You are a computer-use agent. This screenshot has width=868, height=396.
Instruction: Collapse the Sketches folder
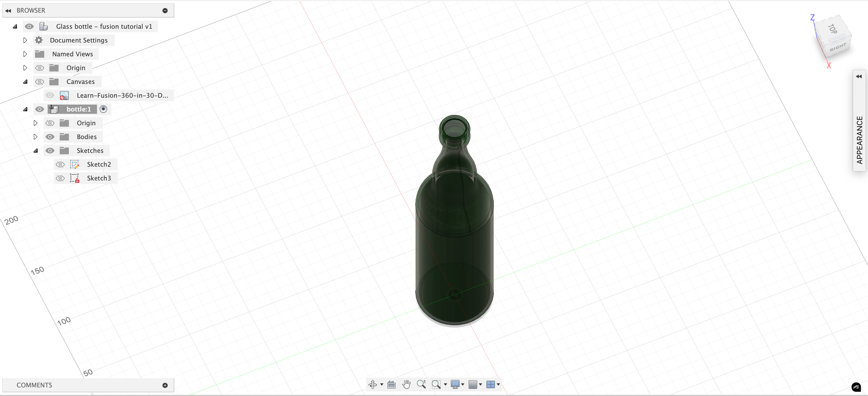pos(35,150)
